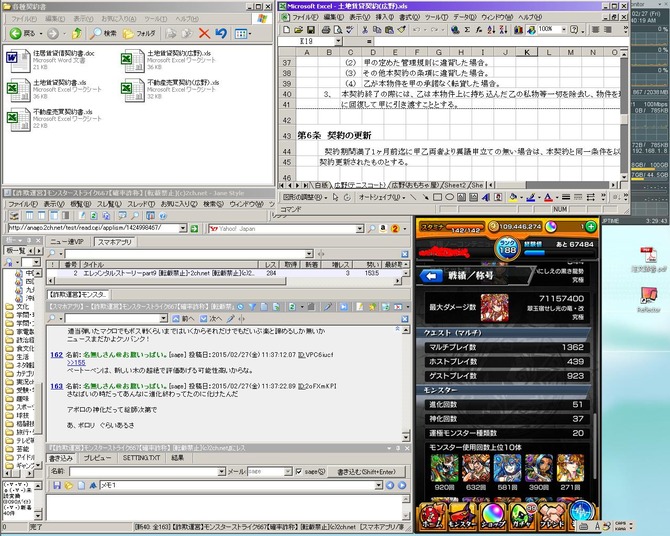Select the file 土地賃貸契約(広野).xls
The image size is (670, 536).
pos(167,60)
